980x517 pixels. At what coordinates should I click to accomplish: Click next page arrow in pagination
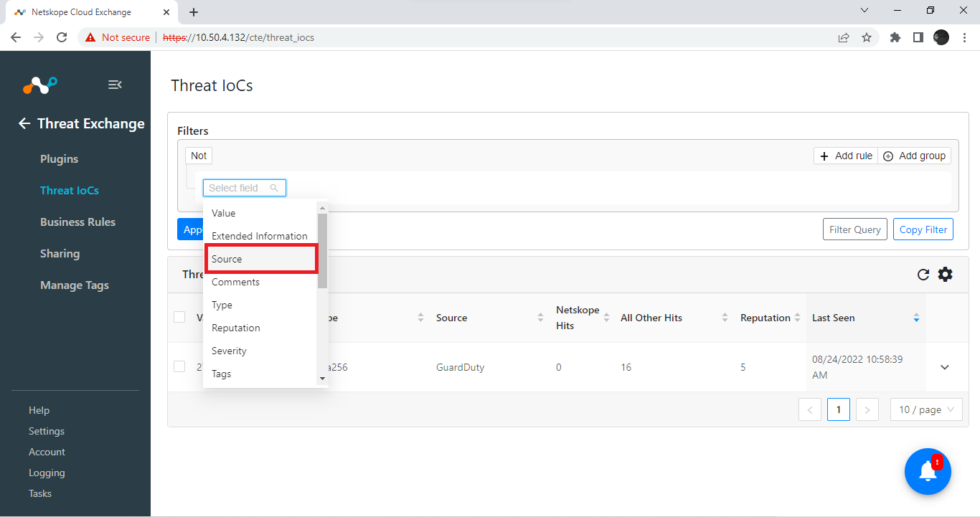coord(867,409)
